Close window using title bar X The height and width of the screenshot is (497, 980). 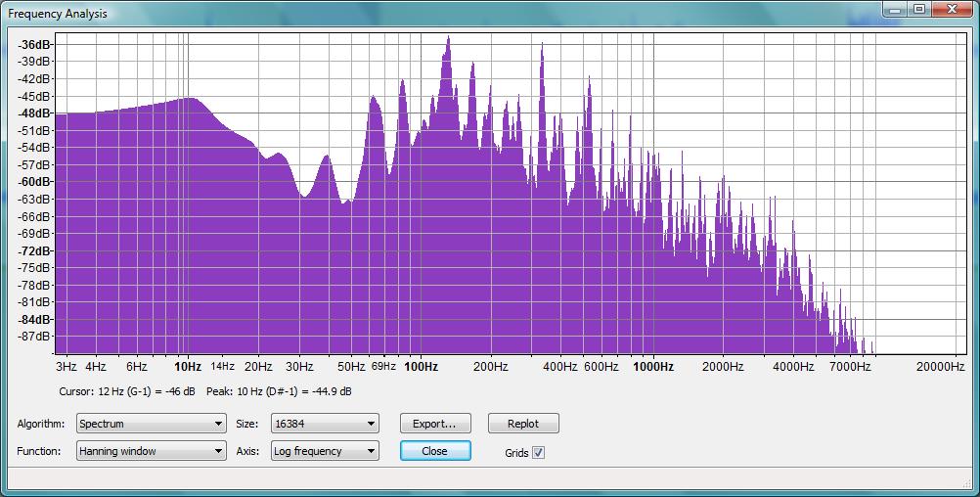(952, 10)
